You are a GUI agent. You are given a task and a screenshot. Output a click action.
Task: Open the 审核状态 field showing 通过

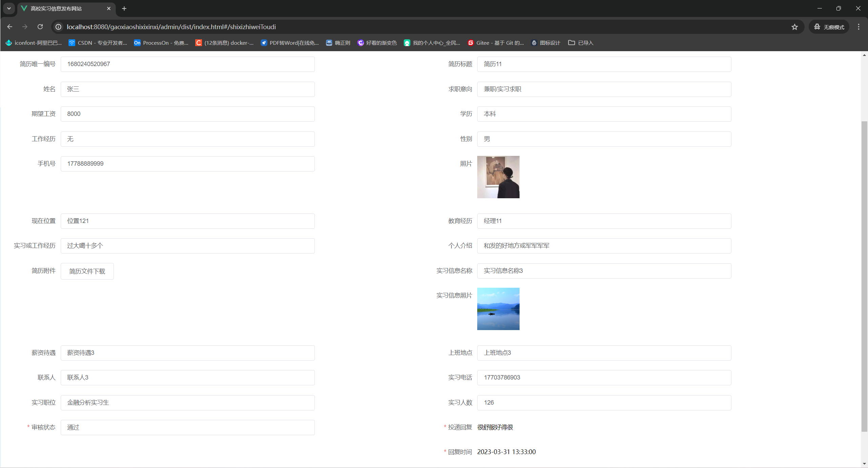pyautogui.click(x=187, y=427)
